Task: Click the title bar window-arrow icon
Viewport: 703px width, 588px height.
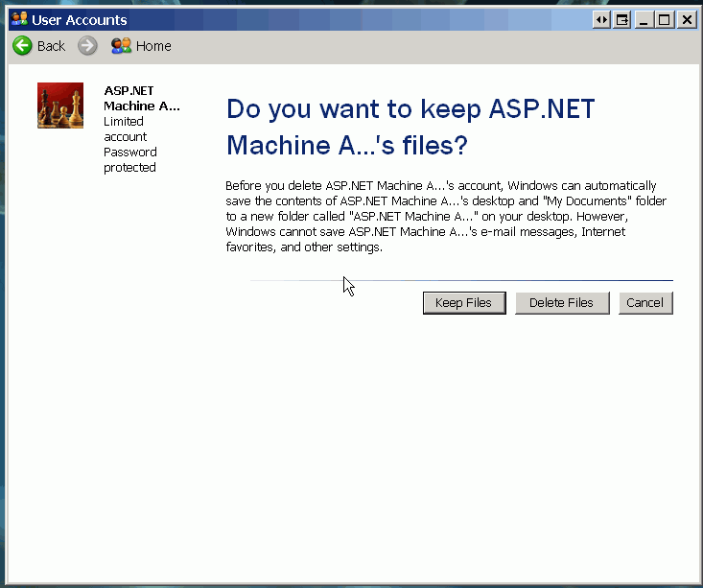Action: point(621,20)
